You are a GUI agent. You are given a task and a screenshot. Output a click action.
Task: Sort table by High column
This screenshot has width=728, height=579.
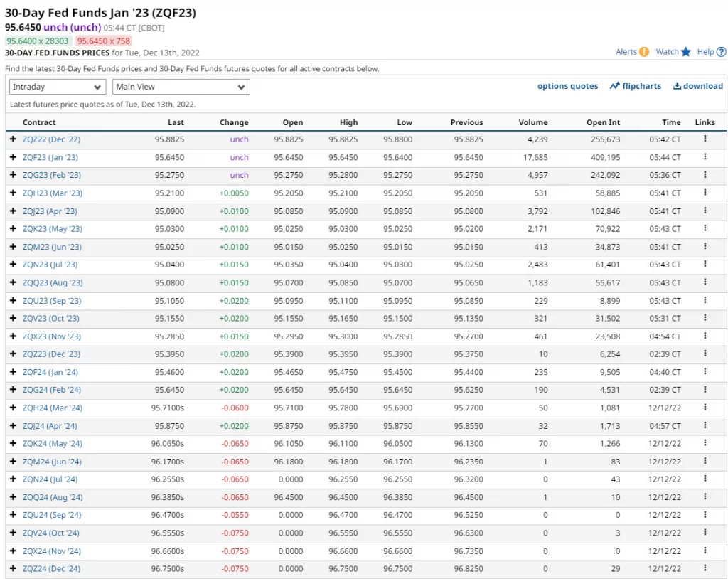click(348, 122)
